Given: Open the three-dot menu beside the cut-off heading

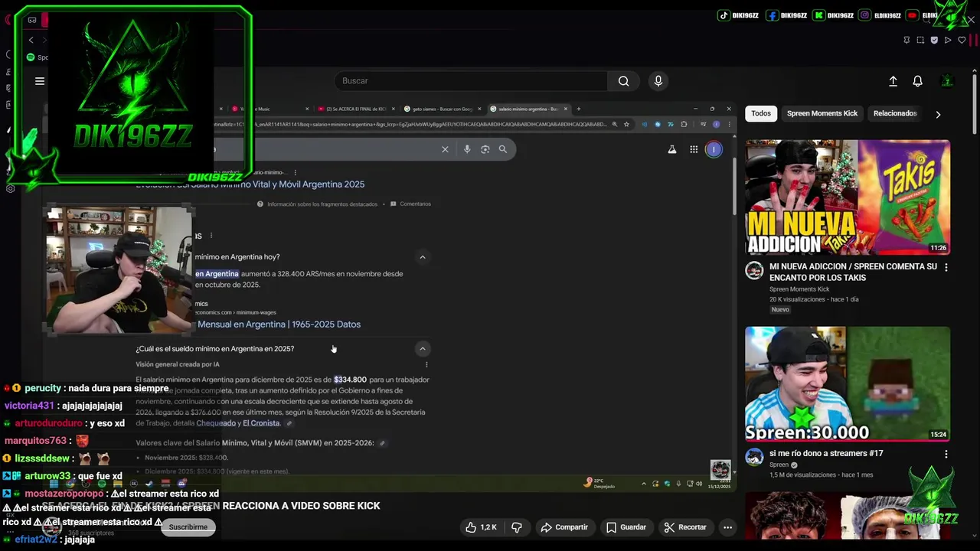Looking at the screenshot, I should [211, 236].
